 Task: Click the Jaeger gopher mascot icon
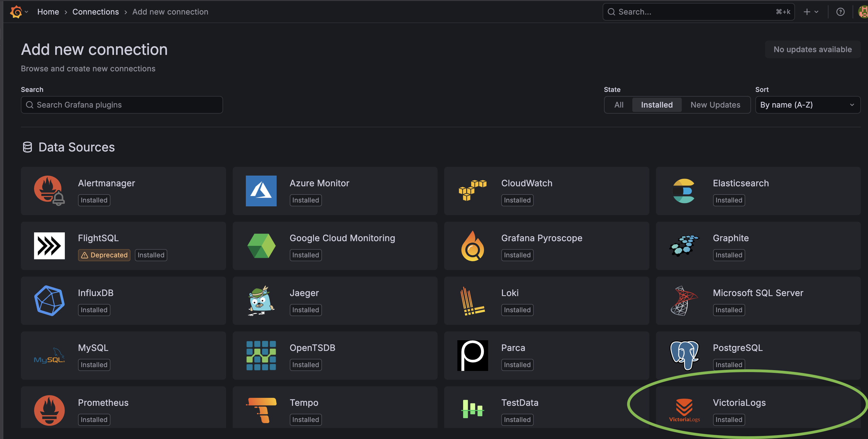pyautogui.click(x=261, y=300)
